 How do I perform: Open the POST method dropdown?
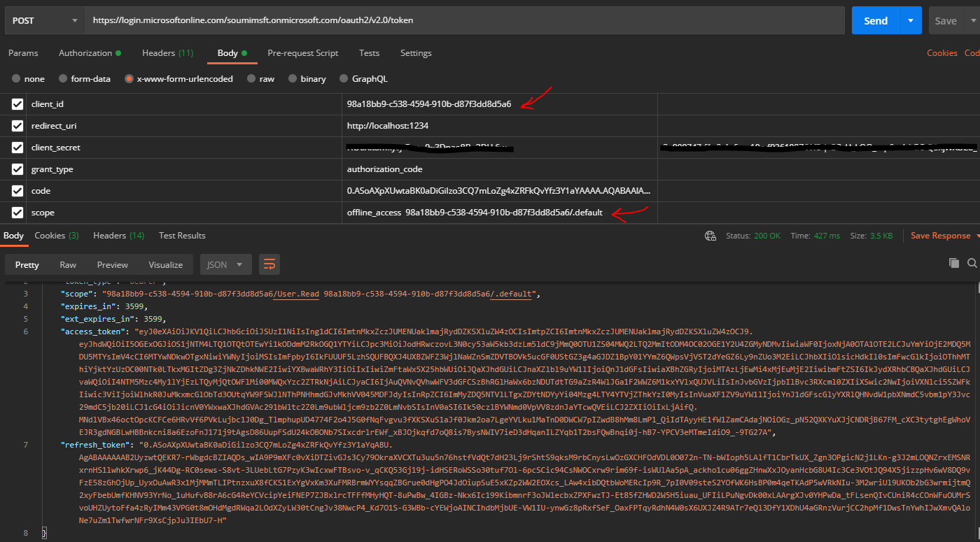click(x=44, y=20)
